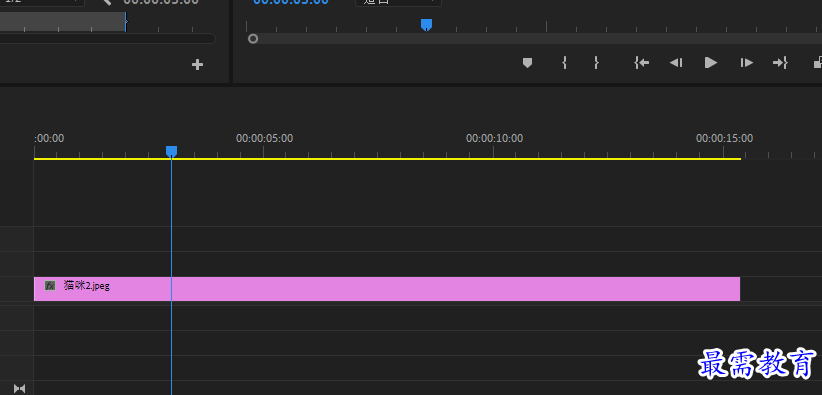Screen dimensions: 822x395
Task: Click the Source monitor zoom scroll bar
Action: coord(107,39)
